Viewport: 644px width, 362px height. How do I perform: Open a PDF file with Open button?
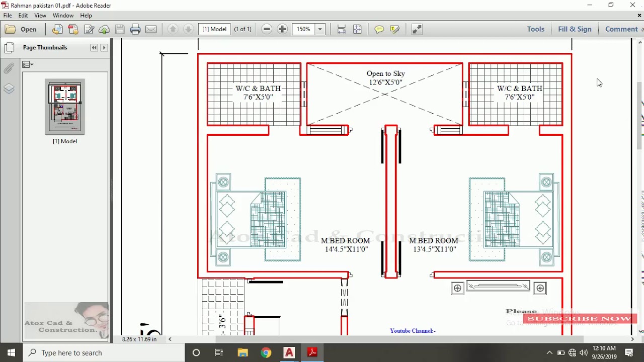(21, 29)
